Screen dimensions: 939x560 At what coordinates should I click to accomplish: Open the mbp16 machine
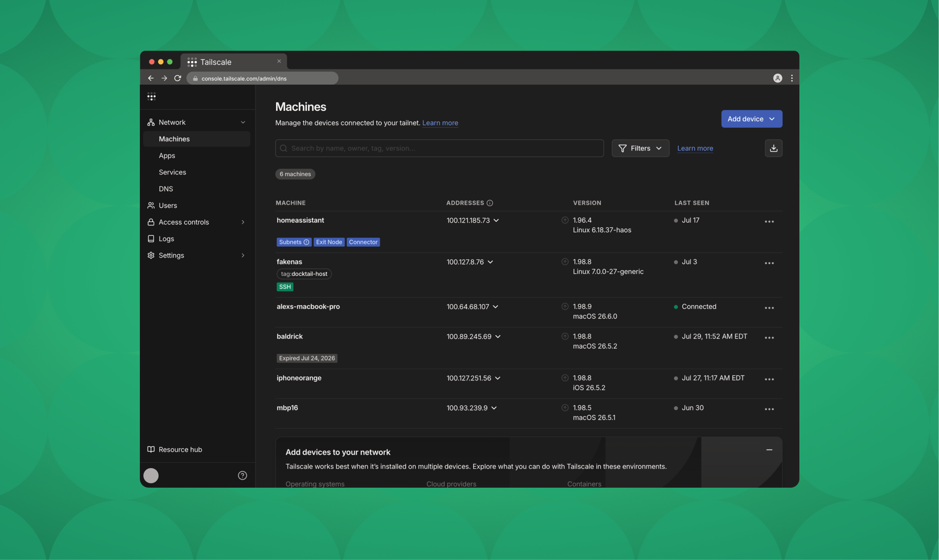coord(287,407)
